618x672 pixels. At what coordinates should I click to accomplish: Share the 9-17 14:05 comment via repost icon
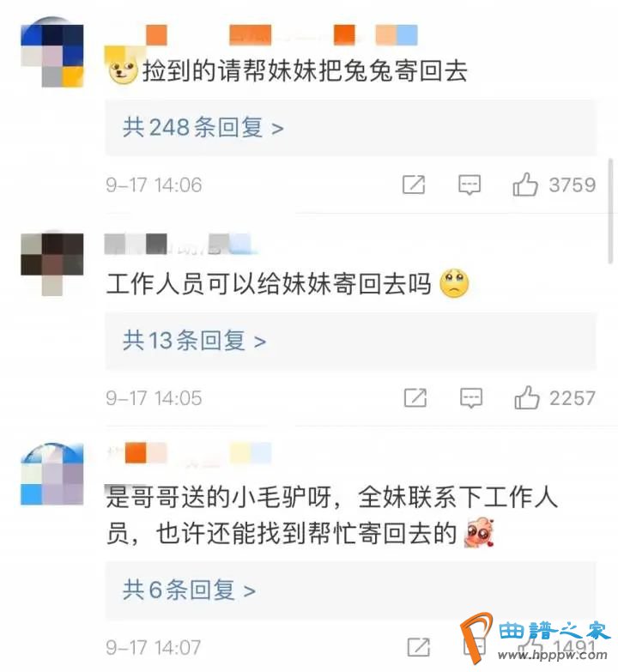coord(415,397)
